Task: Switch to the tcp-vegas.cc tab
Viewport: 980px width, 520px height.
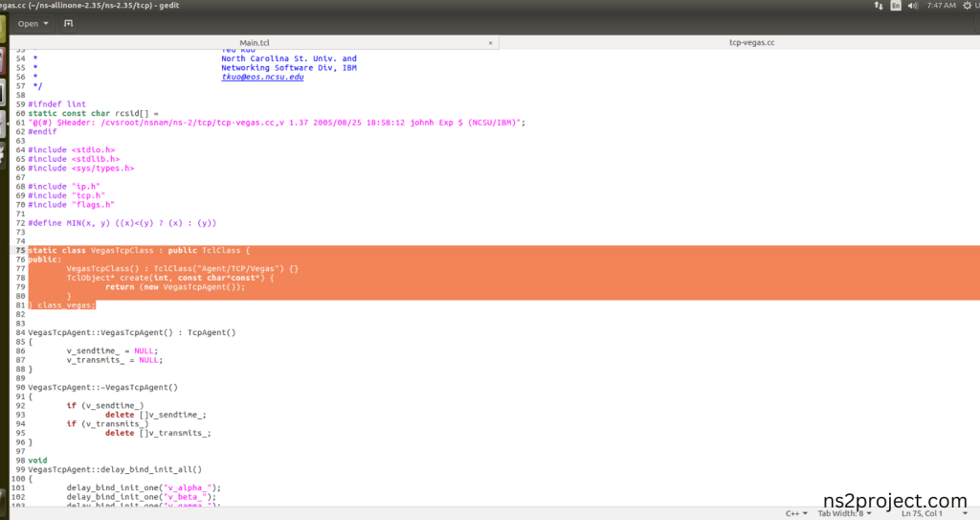Action: [x=752, y=42]
